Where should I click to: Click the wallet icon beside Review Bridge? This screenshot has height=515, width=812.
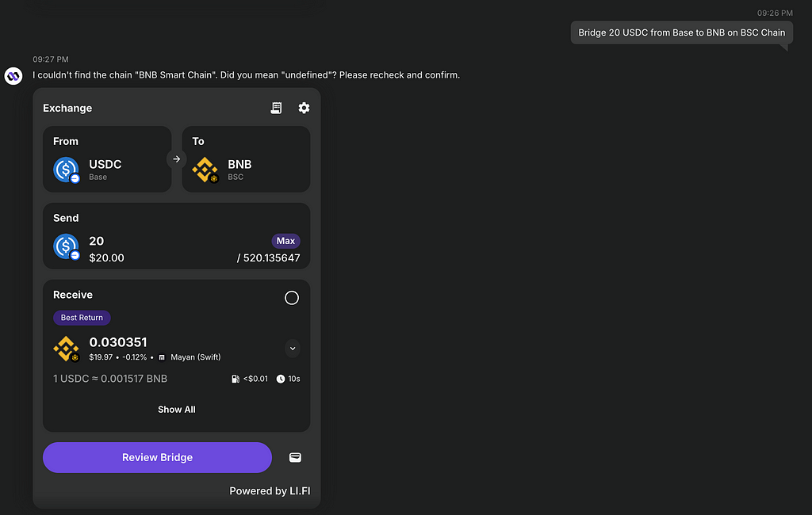[x=295, y=457]
